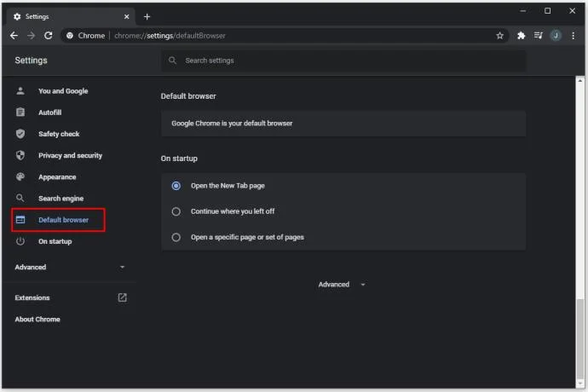588x392 pixels.
Task: Click the Appearance palette icon
Action: pyautogui.click(x=20, y=176)
